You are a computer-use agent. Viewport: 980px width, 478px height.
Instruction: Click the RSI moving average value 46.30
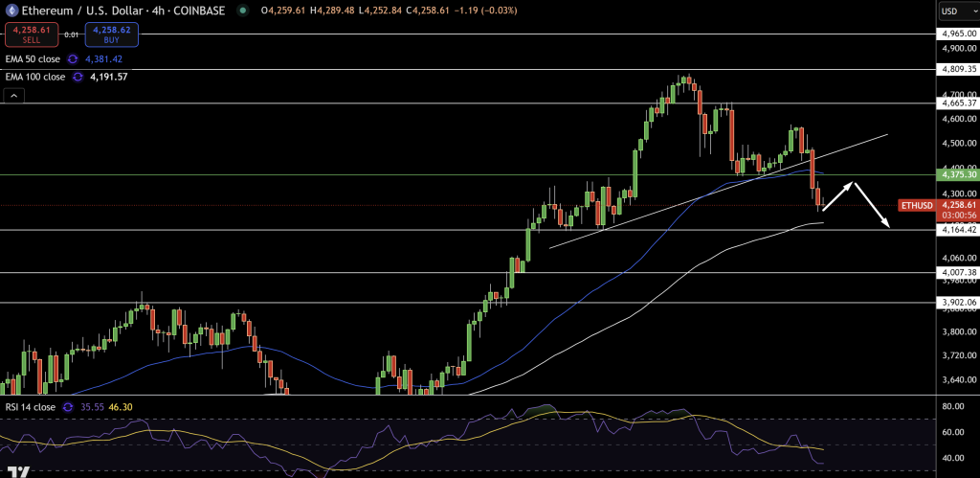point(120,407)
